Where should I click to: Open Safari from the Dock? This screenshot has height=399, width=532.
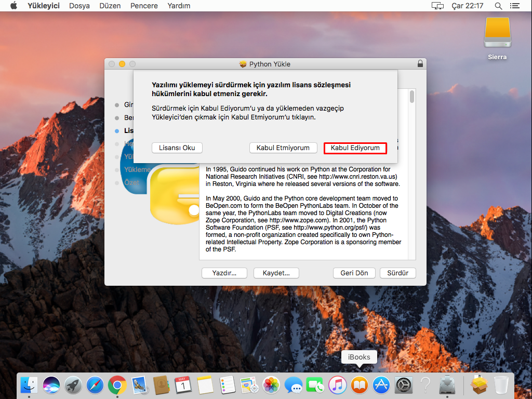coord(96,385)
